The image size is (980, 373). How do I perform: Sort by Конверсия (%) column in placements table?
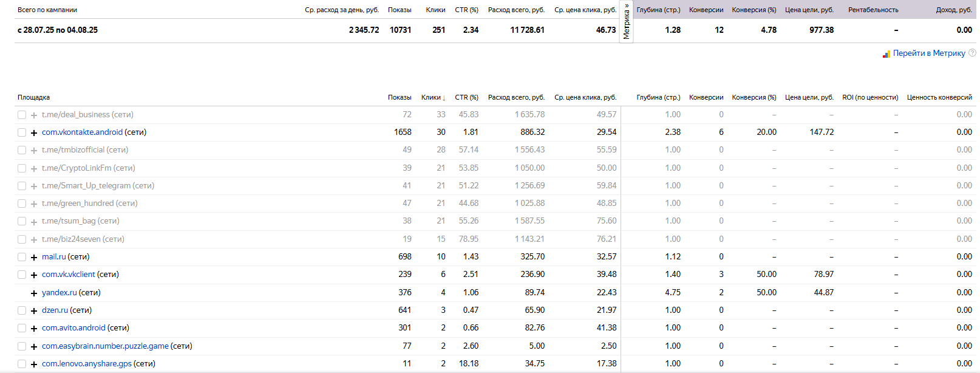pyautogui.click(x=754, y=97)
